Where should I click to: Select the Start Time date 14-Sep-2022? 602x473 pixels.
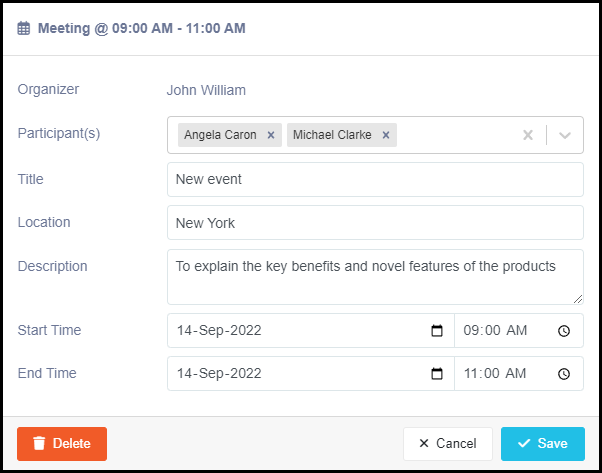coord(219,331)
